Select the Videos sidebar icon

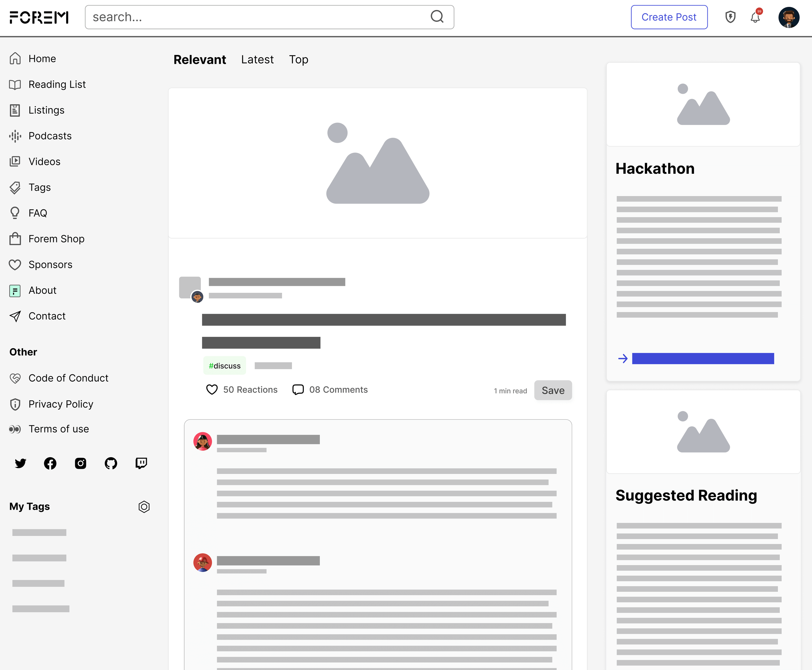(x=15, y=161)
